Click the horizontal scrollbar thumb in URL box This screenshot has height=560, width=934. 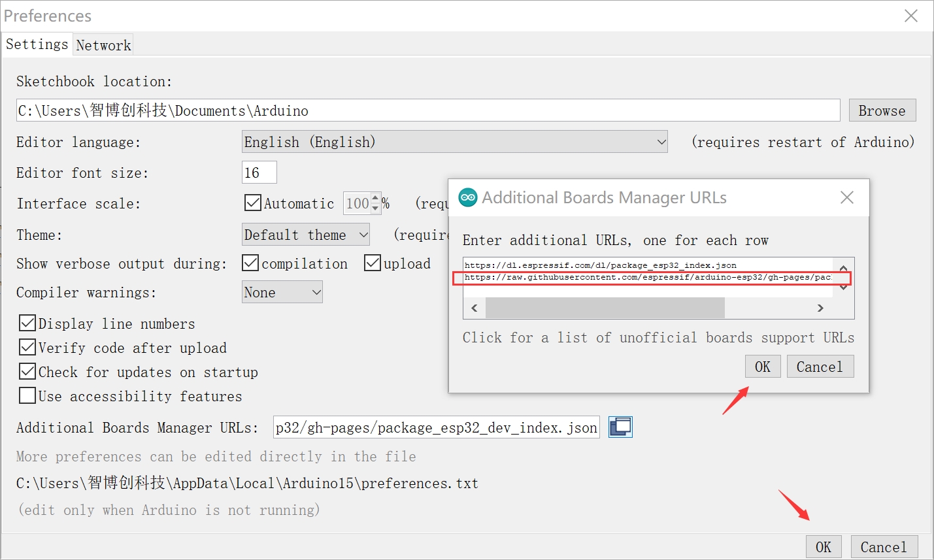tap(605, 308)
